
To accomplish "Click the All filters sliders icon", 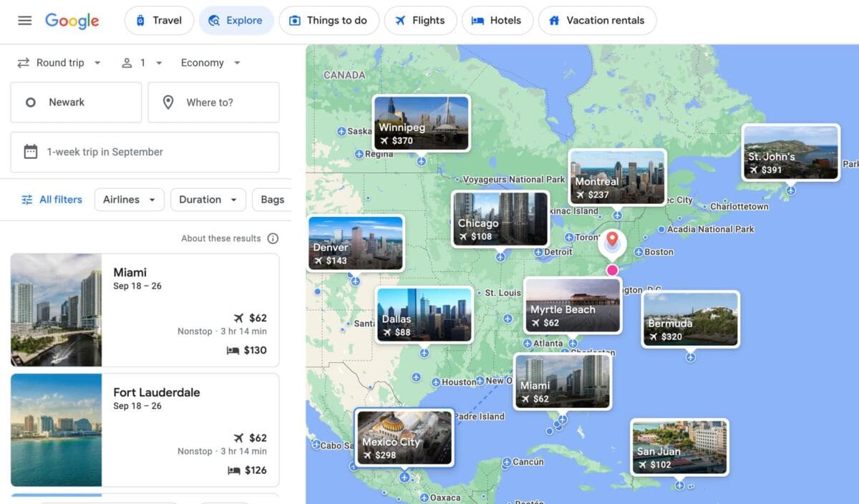I will pyautogui.click(x=27, y=200).
